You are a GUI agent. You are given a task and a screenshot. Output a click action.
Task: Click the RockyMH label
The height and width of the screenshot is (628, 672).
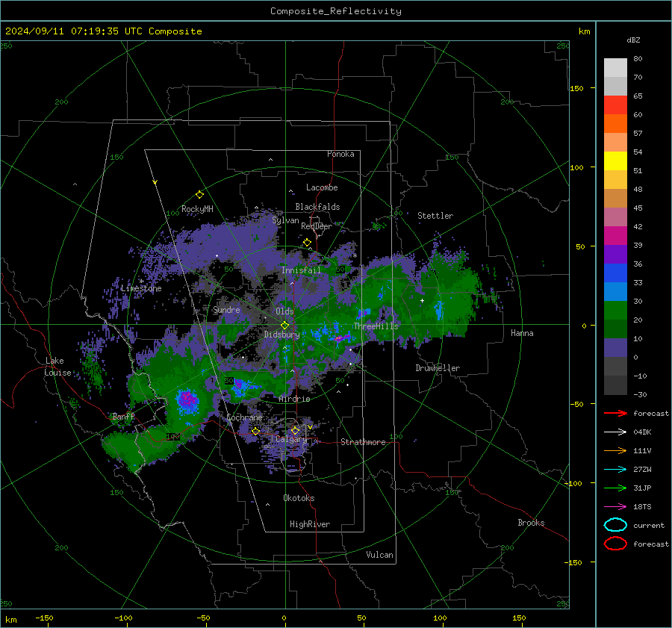[x=197, y=209]
